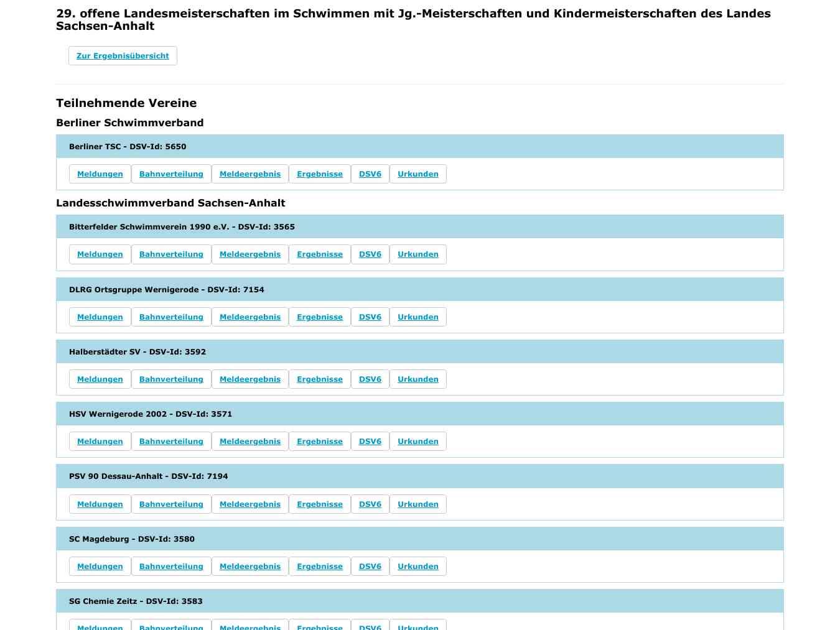The width and height of the screenshot is (840, 630).
Task: Open Urkunden for Bitterfelder Schwimmverein 1990
Action: click(418, 254)
